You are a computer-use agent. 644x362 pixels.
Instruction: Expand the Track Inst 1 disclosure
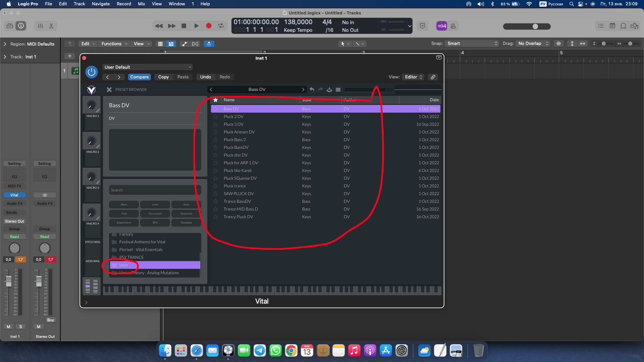(x=5, y=57)
